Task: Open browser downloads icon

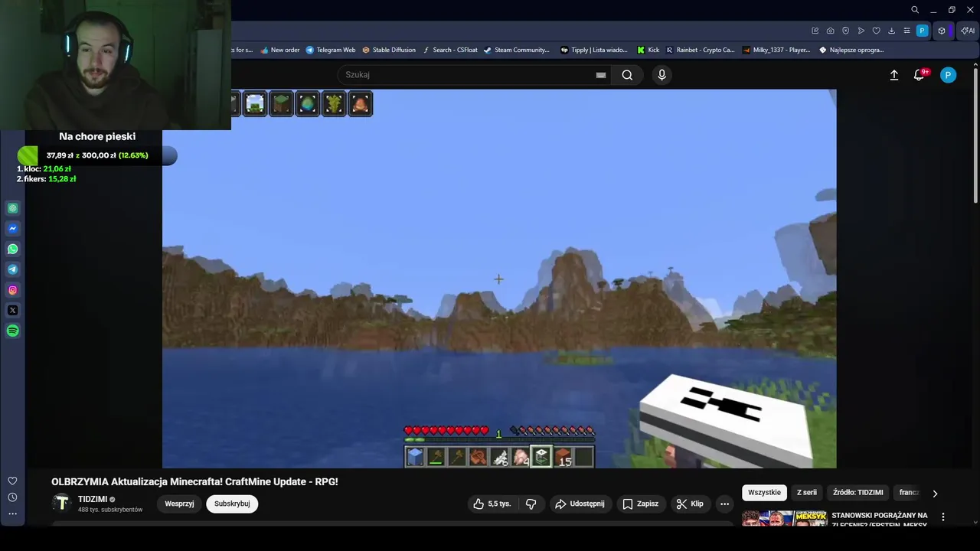Action: [892, 31]
